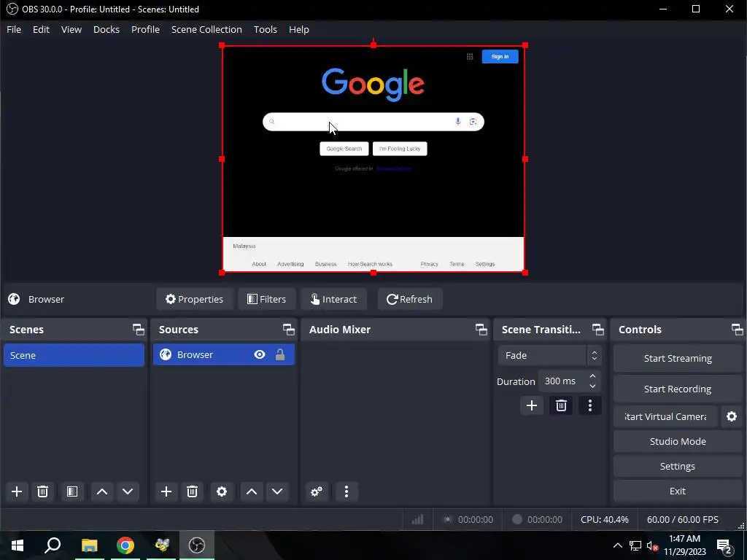The height and width of the screenshot is (560, 747).
Task: Remove selected source with trash icon
Action: click(x=192, y=491)
